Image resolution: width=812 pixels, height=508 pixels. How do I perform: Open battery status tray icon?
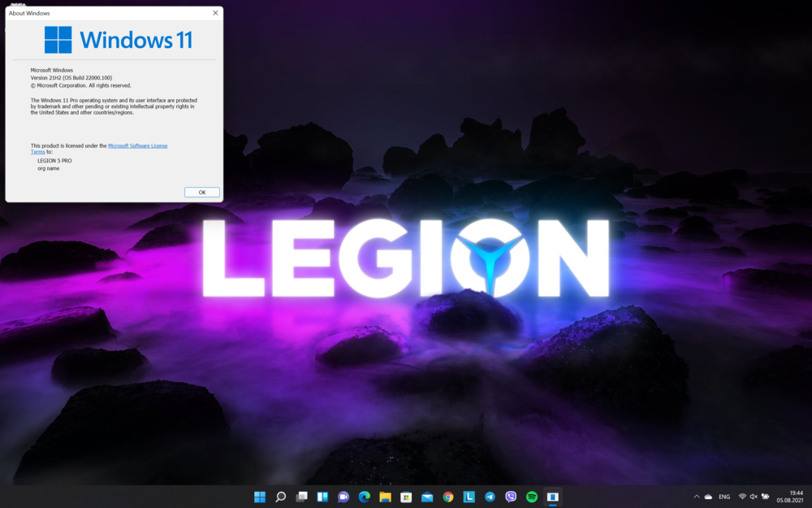point(765,497)
